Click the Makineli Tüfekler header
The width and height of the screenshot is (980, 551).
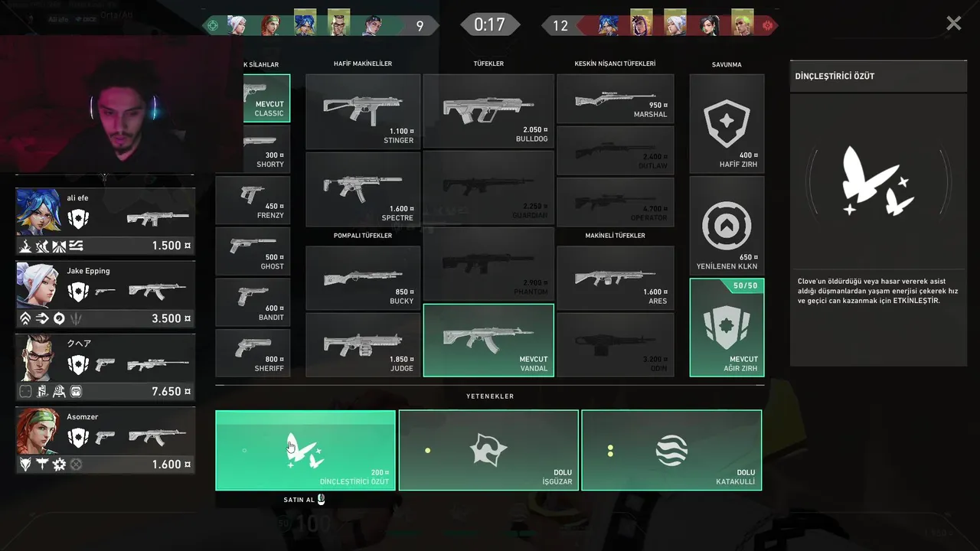615,235
